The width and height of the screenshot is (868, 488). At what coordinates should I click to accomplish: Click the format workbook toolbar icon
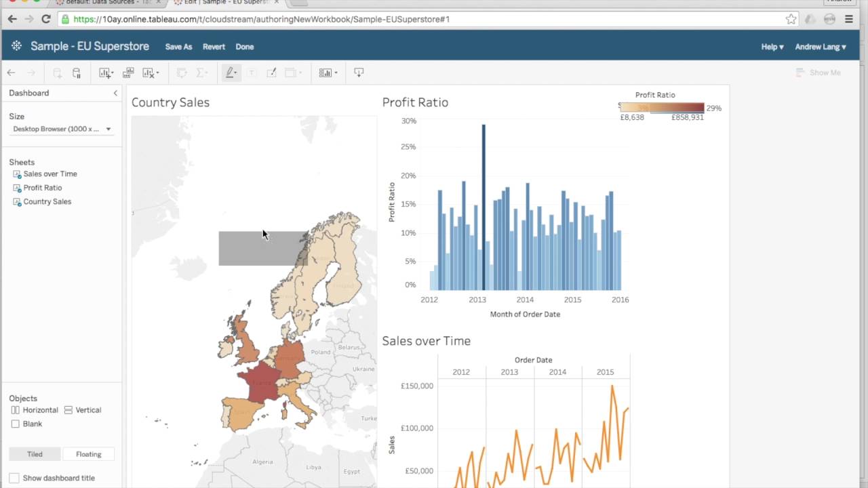[271, 73]
